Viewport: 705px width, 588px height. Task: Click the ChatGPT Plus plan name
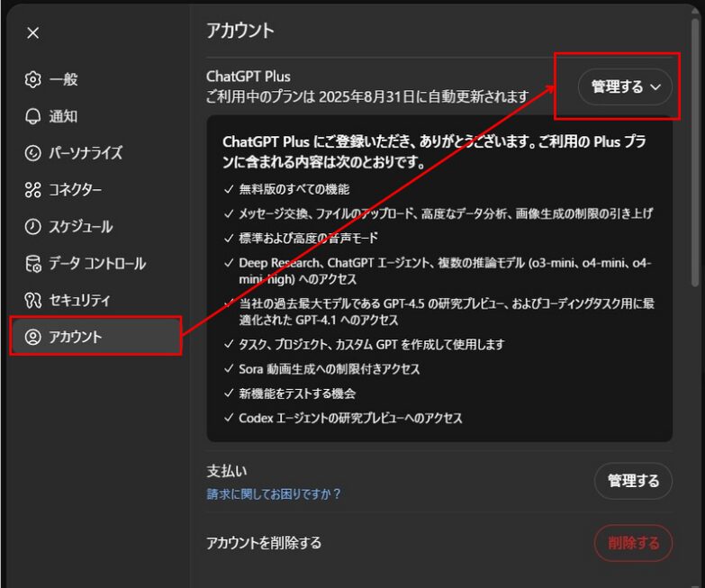(249, 77)
